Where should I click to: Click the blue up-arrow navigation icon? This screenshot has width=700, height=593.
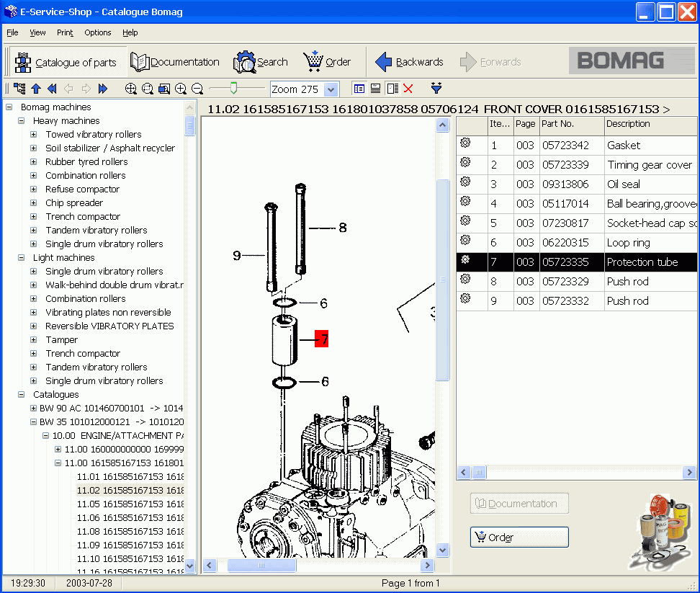[36, 89]
